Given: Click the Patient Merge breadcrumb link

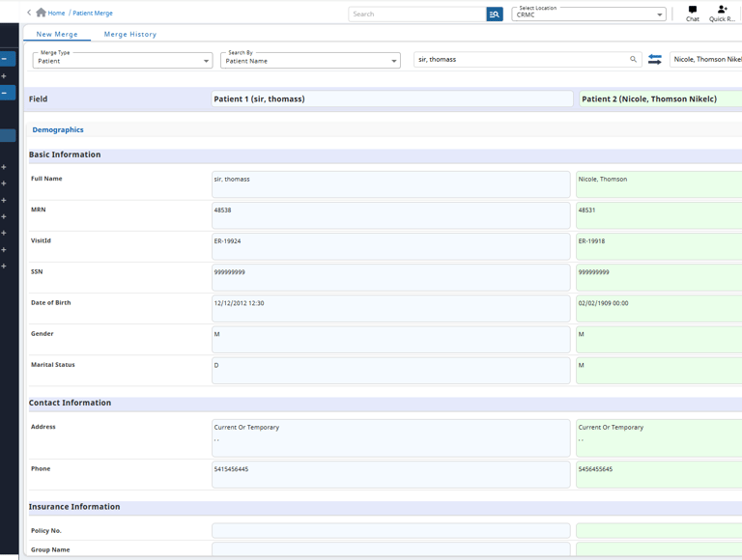Looking at the screenshot, I should [93, 14].
